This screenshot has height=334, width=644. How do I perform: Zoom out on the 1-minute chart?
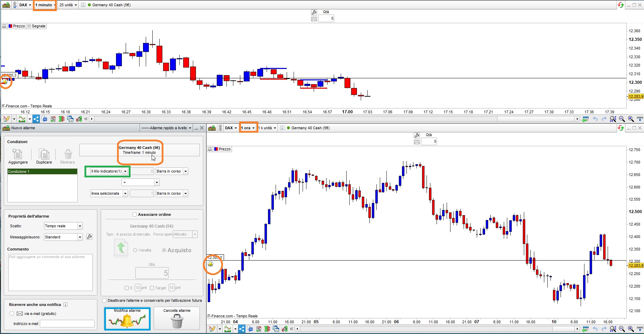(x=622, y=119)
